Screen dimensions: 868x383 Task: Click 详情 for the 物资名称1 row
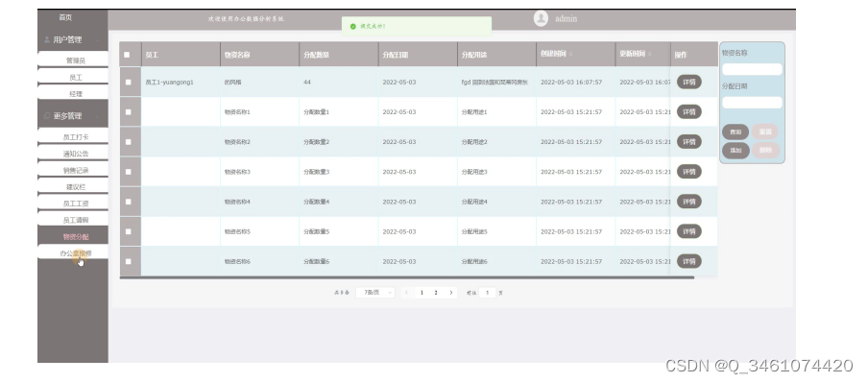point(689,111)
